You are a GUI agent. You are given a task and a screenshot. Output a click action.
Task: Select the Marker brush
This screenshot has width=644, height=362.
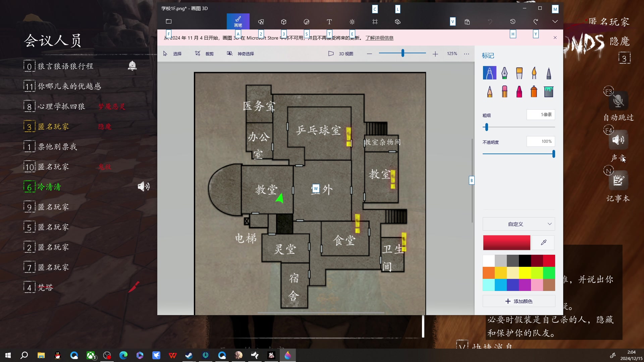(490, 73)
